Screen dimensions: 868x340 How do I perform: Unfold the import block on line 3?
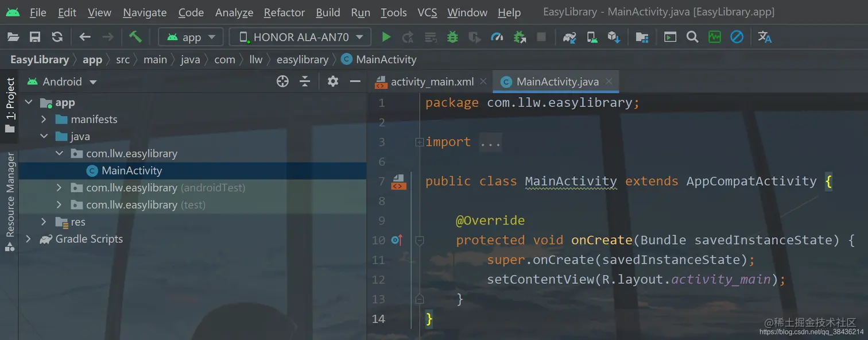point(420,142)
